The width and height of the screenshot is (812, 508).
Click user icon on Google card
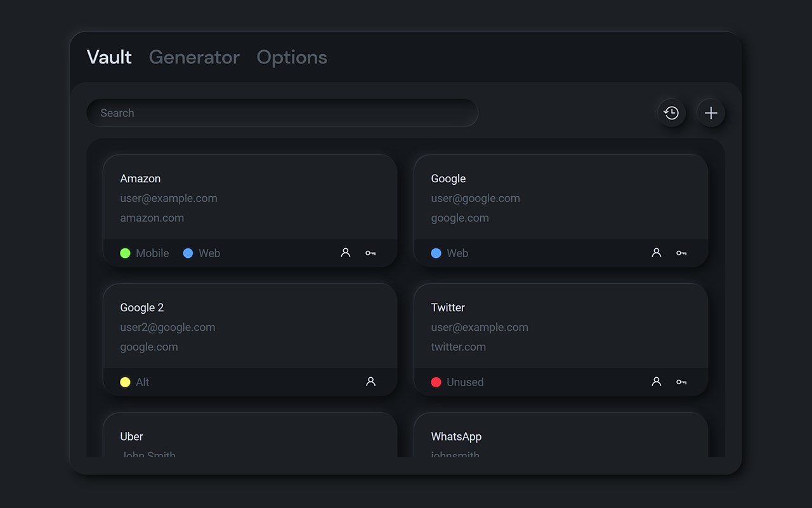tap(657, 253)
